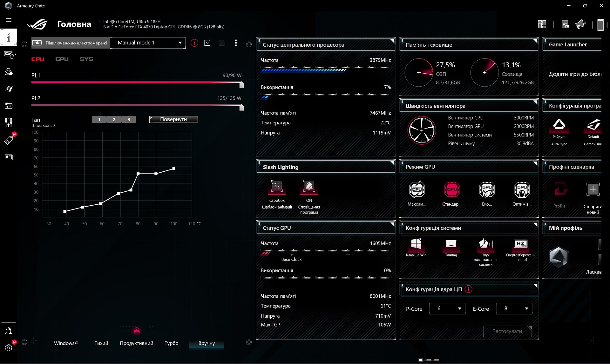Open the Manual mode 1 dropdown
Viewport: 610px width, 364px height.
click(x=148, y=43)
